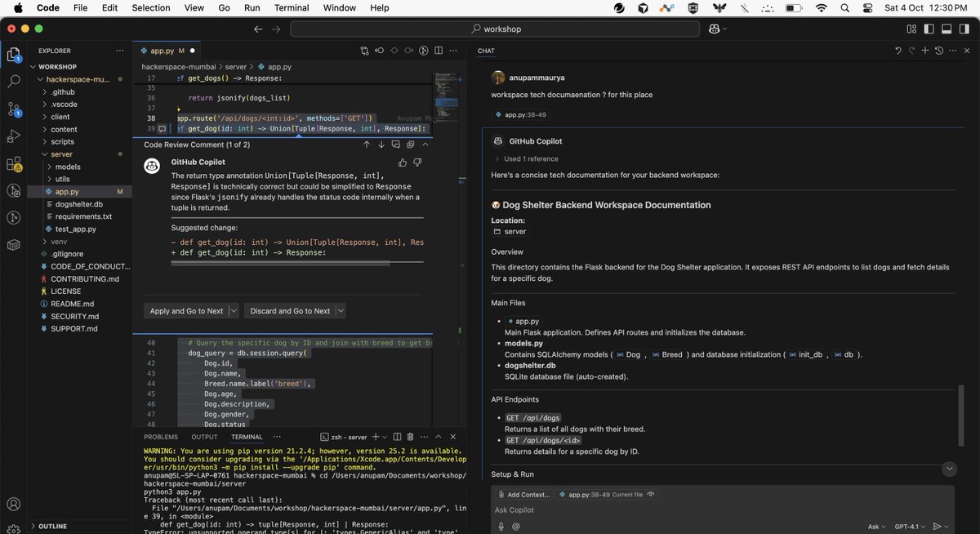The height and width of the screenshot is (534, 980).
Task: Insert @ mention in chat input
Action: pos(515,527)
